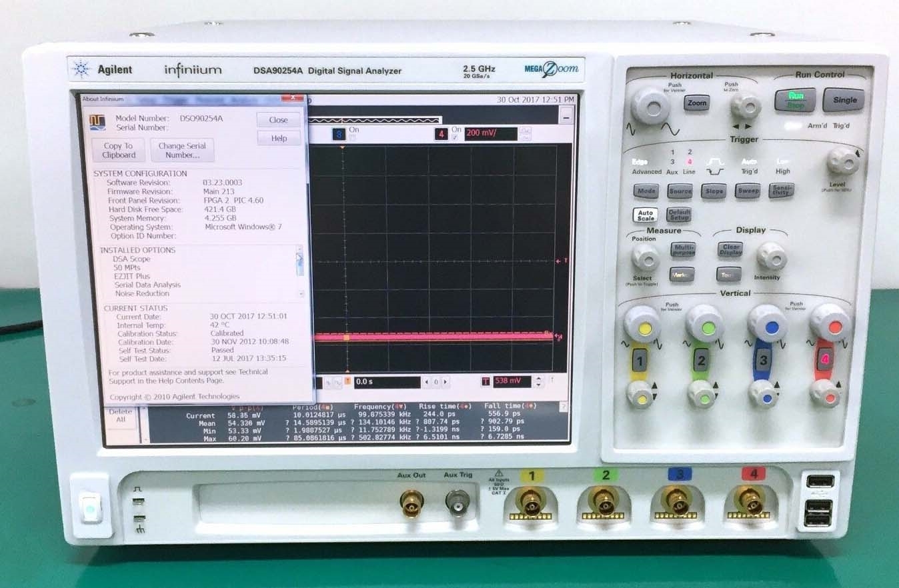Click the Single key under Run Control

coord(844,101)
